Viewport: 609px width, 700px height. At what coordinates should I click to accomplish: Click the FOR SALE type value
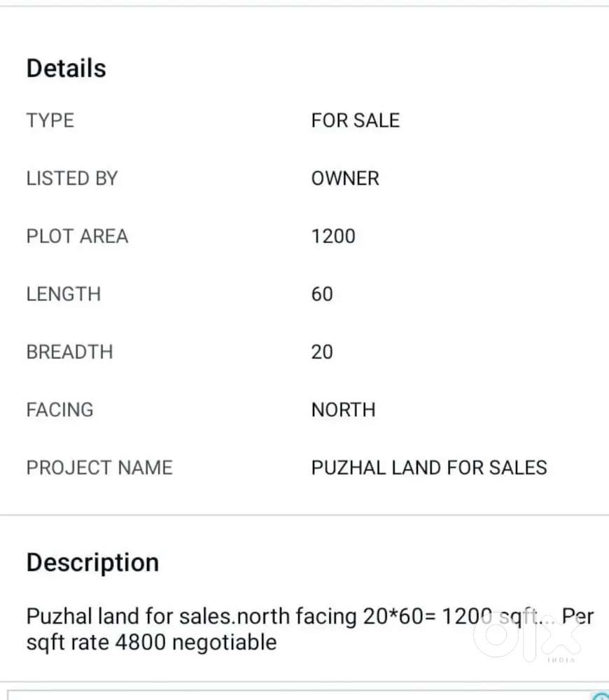[x=355, y=120]
